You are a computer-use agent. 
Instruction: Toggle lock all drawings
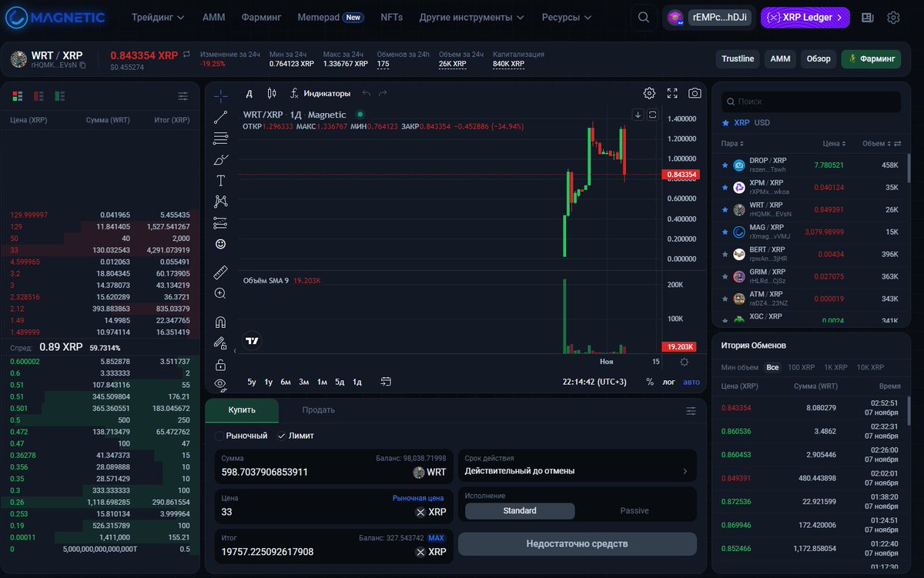pos(221,365)
